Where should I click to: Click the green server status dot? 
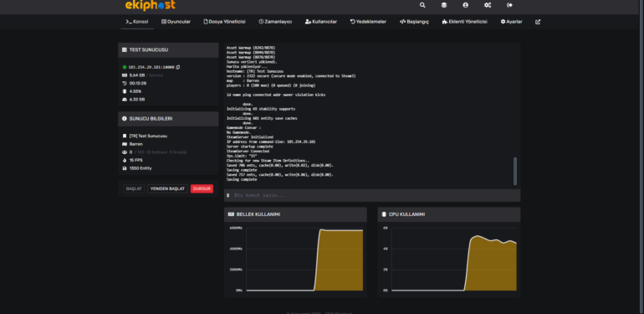[x=125, y=67]
